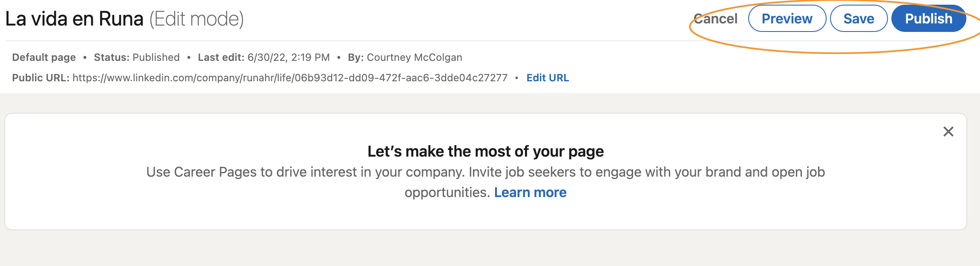Preview the career page

tap(787, 19)
